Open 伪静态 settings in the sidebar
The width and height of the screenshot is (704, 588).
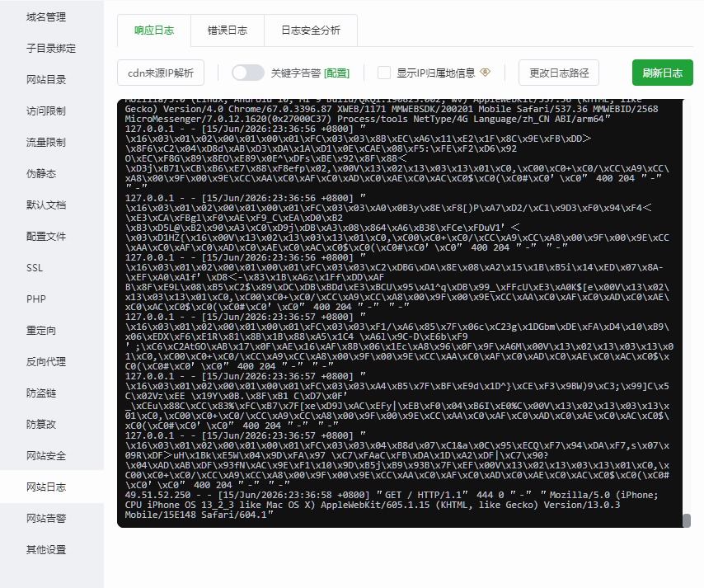tap(41, 174)
